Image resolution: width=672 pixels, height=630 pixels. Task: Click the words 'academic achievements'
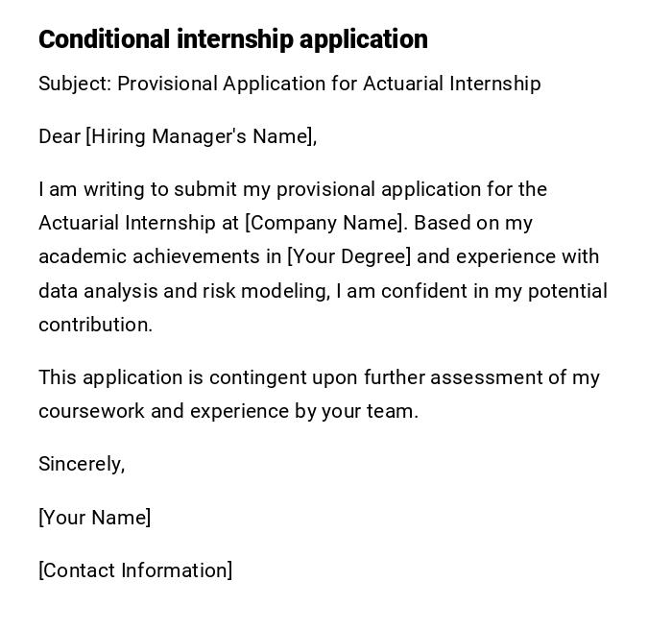(158, 256)
